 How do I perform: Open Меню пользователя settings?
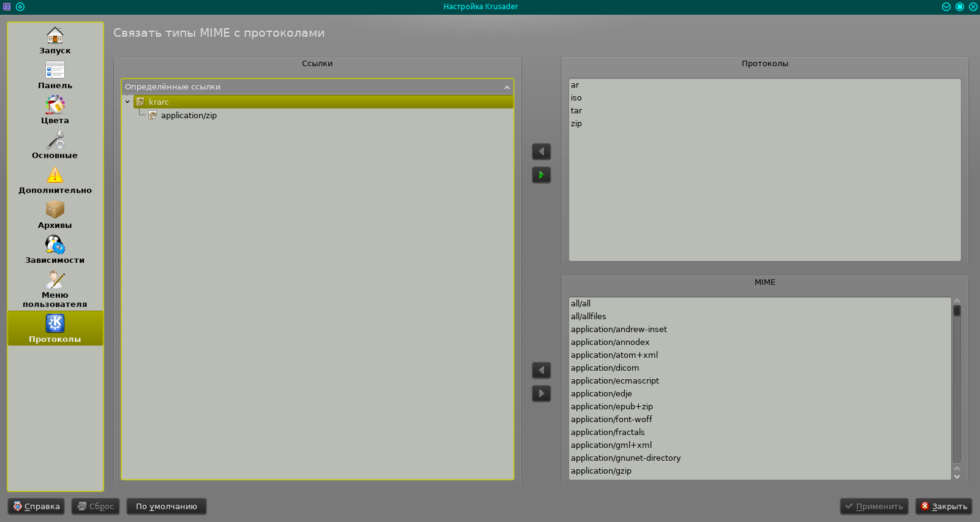tap(55, 289)
